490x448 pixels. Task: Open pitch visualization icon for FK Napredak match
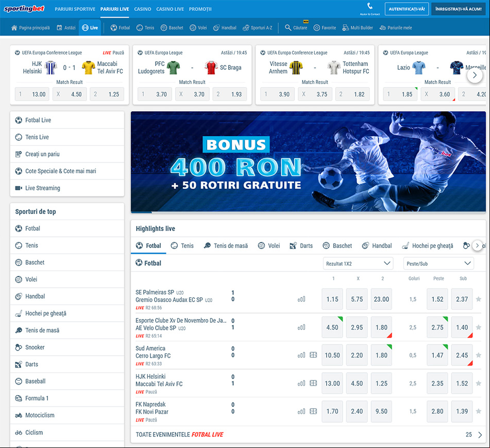tap(313, 411)
